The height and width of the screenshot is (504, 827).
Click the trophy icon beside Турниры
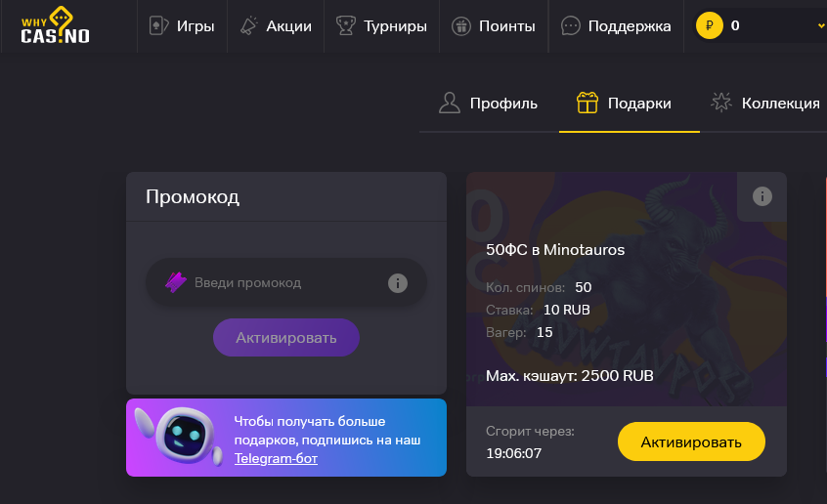click(x=346, y=25)
